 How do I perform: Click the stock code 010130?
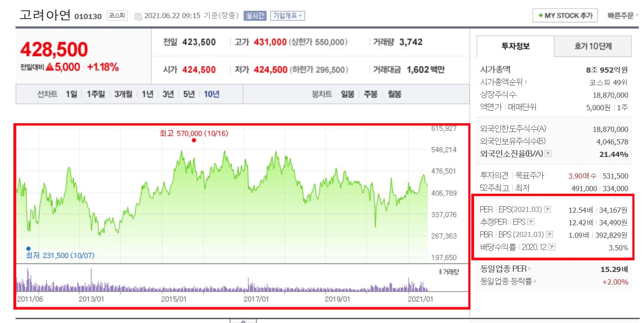pos(88,16)
